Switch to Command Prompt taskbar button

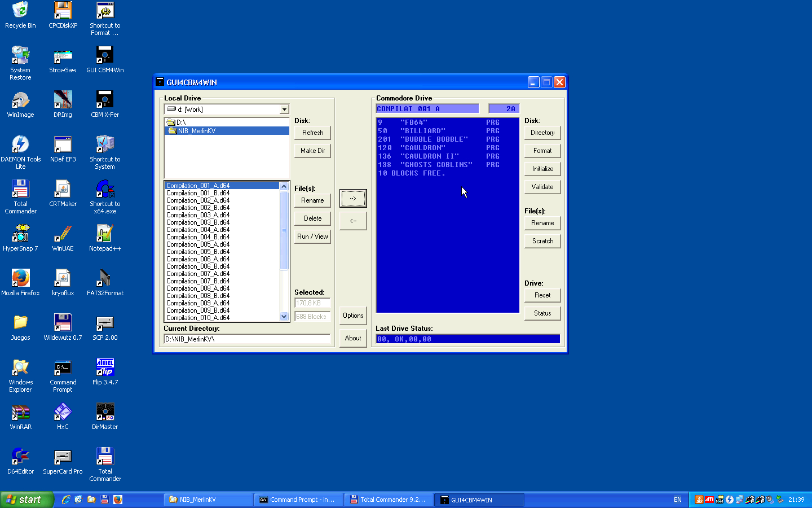[298, 500]
